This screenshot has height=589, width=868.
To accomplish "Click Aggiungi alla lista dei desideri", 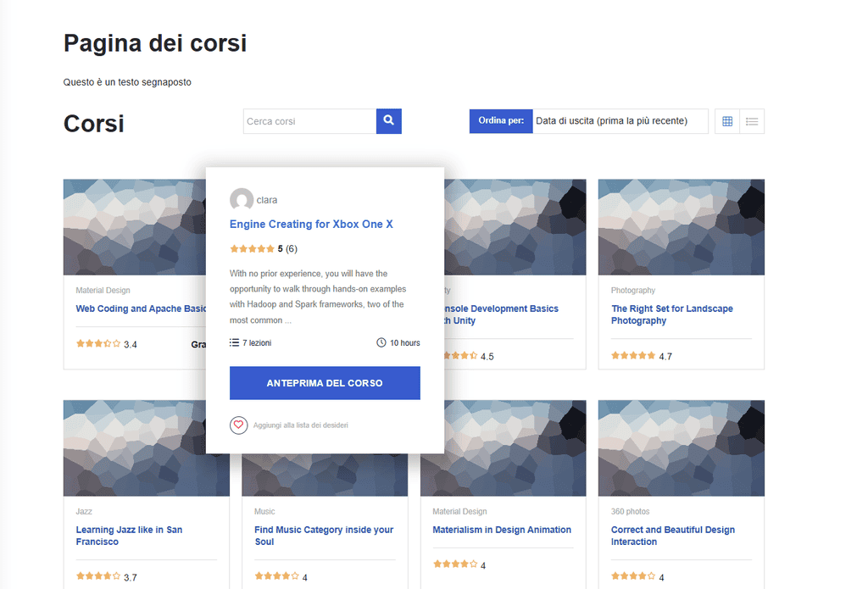I will tap(301, 425).
